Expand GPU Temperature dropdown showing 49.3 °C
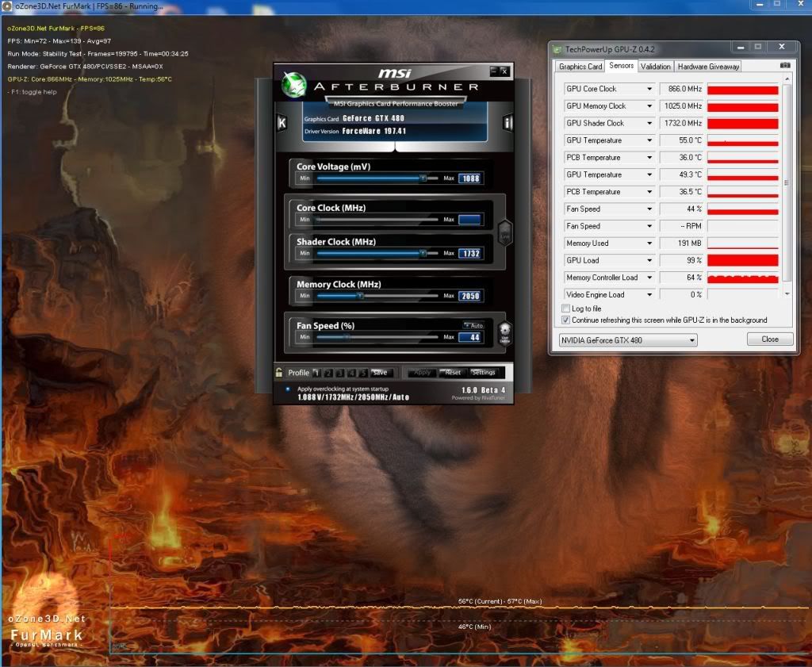This screenshot has height=667, width=812. click(x=649, y=174)
